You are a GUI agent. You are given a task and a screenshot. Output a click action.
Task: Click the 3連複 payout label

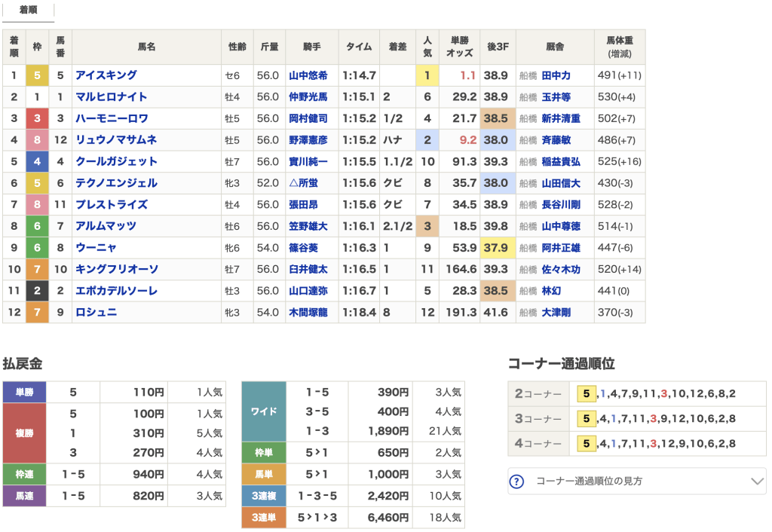[263, 496]
